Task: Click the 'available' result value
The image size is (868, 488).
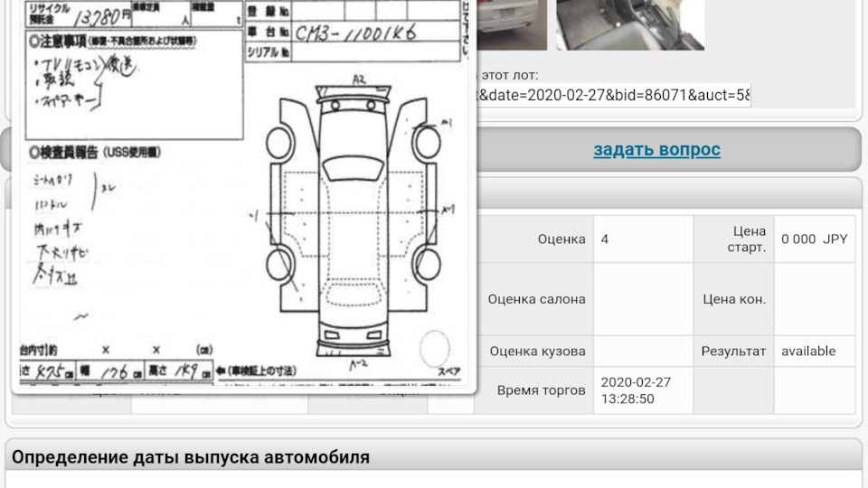Action: tap(808, 351)
